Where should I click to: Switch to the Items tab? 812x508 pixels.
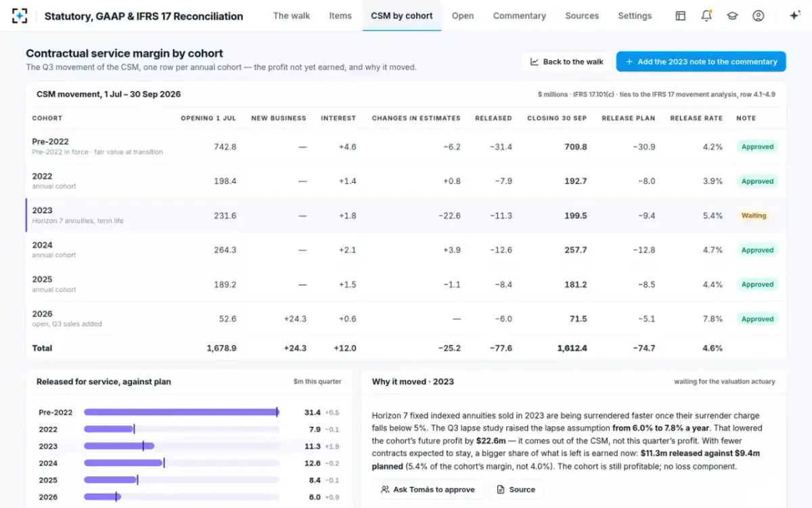pyautogui.click(x=340, y=16)
